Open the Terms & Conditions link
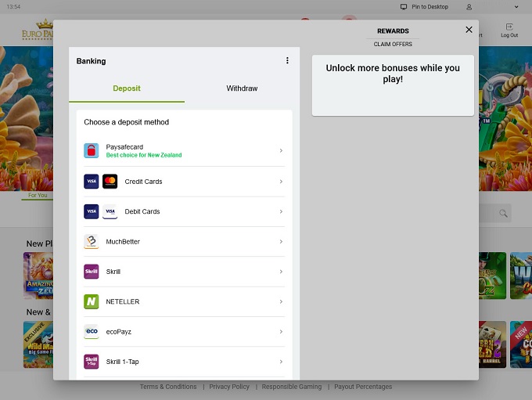This screenshot has width=532, height=400. point(168,387)
